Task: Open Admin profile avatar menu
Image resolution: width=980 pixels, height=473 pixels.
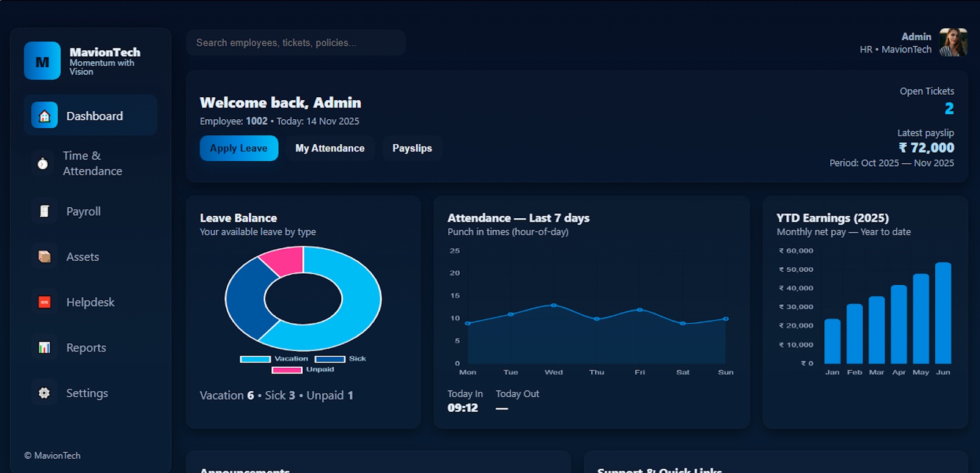Action: pos(952,43)
